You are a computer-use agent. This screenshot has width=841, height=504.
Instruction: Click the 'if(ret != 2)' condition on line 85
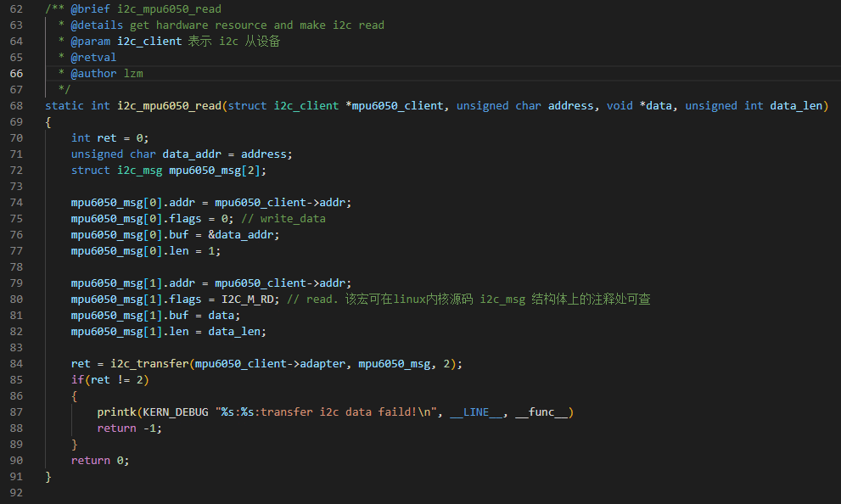[110, 379]
